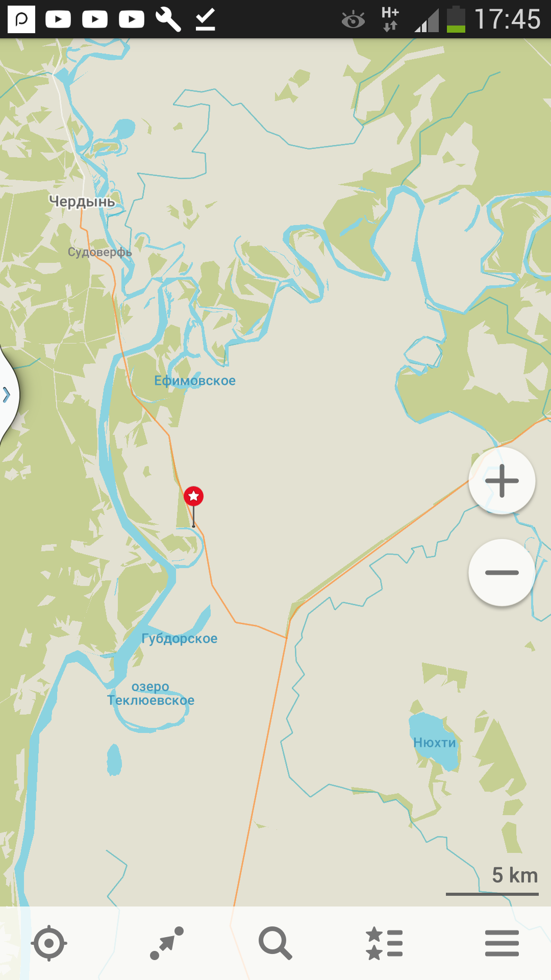
Task: Open bookmarks star list
Action: tap(384, 943)
